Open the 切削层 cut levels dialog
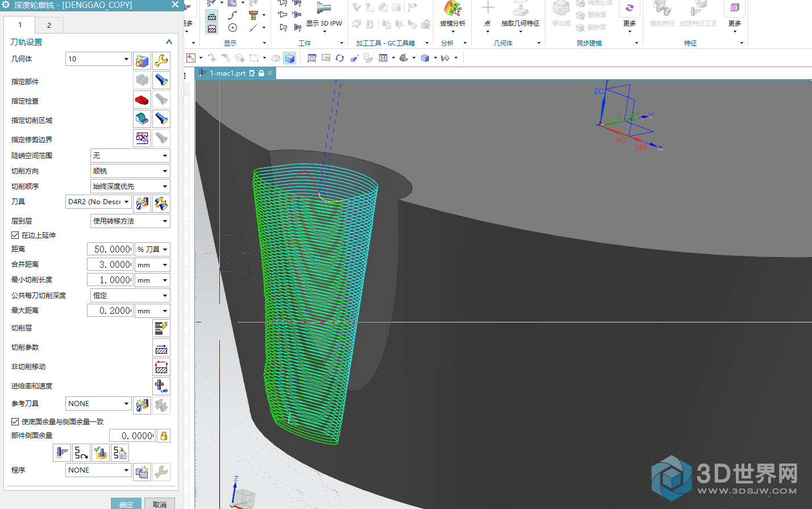The height and width of the screenshot is (509, 812). coord(161,328)
